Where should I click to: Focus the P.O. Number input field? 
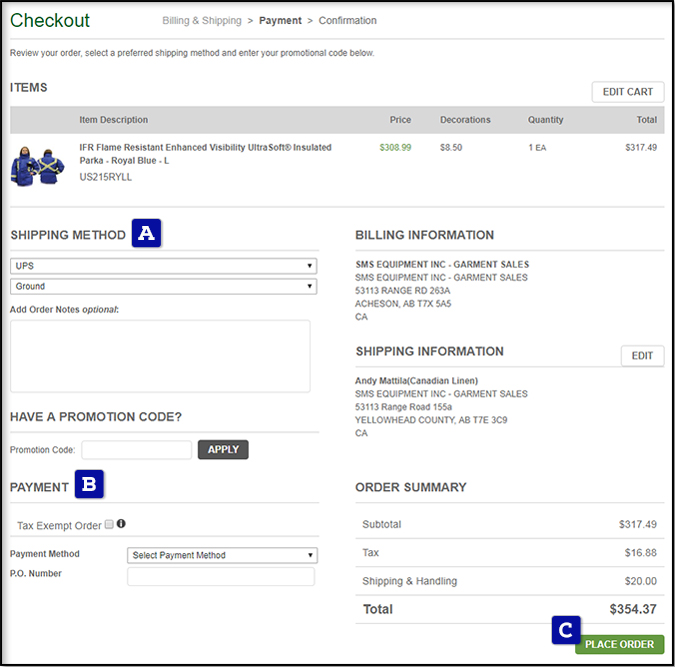click(221, 577)
